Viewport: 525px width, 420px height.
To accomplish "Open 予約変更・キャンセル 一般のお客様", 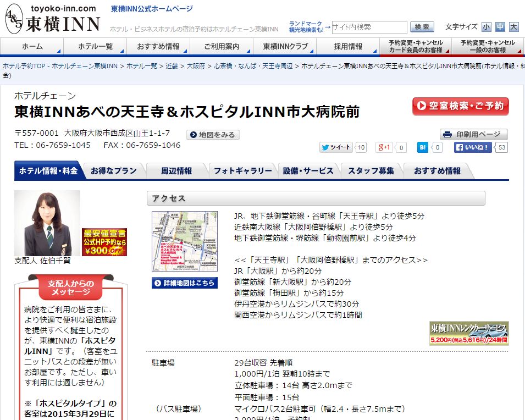I will pos(488,46).
